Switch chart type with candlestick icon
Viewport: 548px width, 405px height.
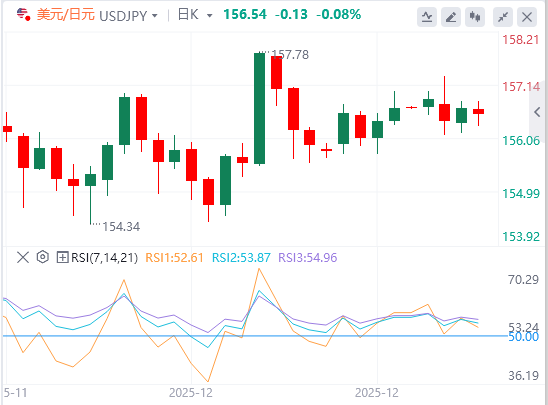click(475, 17)
